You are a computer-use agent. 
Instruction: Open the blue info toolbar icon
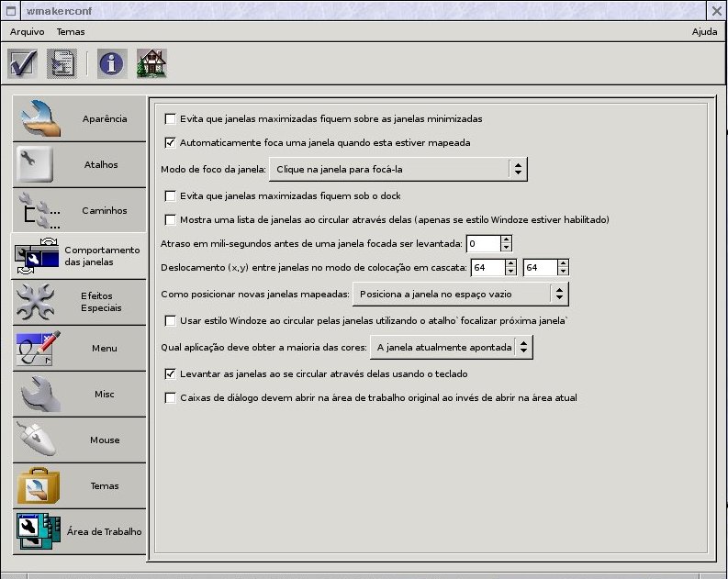pos(112,63)
